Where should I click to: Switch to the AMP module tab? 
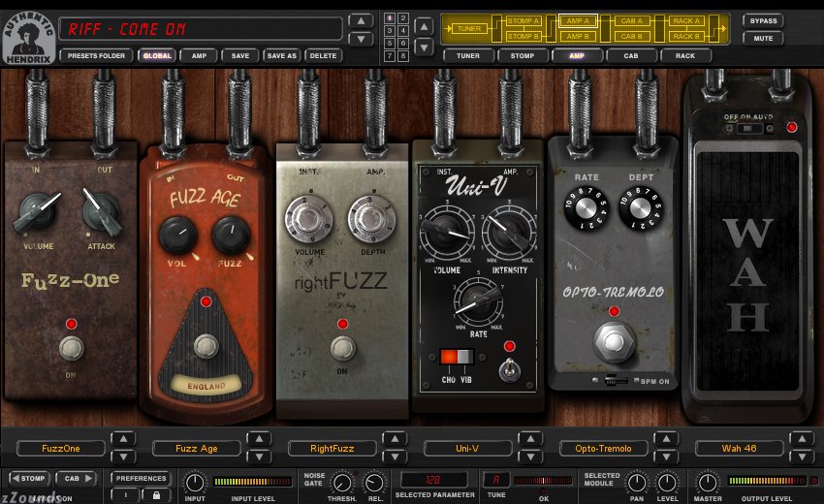(577, 55)
